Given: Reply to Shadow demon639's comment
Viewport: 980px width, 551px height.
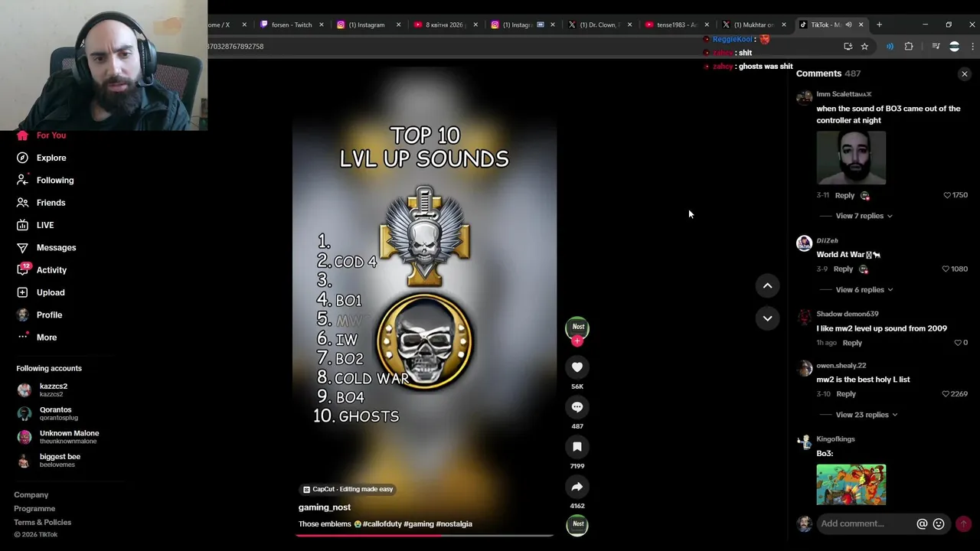Looking at the screenshot, I should 852,343.
